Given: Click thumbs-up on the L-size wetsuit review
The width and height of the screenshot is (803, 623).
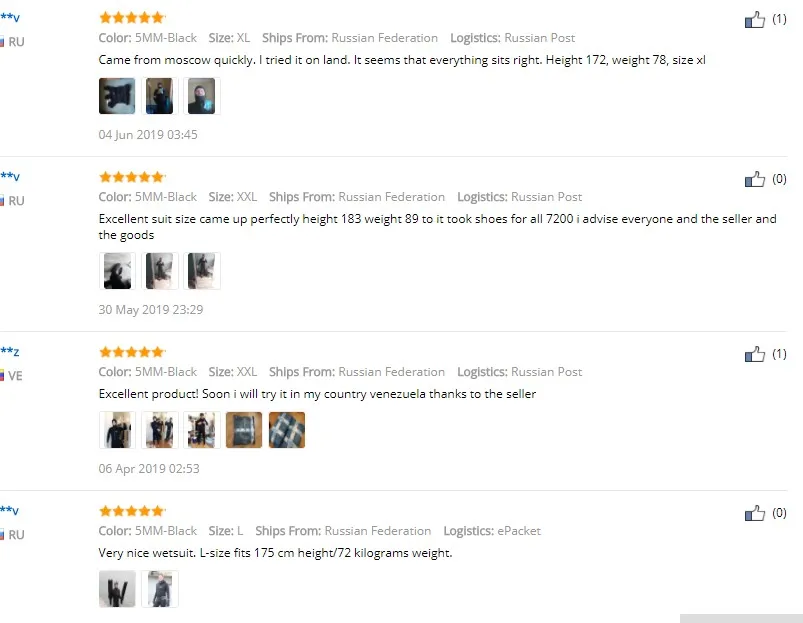Looking at the screenshot, I should coord(754,513).
